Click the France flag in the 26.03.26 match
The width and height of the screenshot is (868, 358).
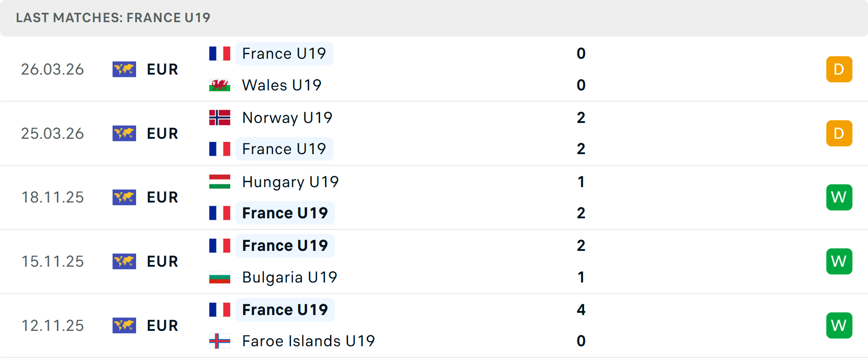point(220,53)
